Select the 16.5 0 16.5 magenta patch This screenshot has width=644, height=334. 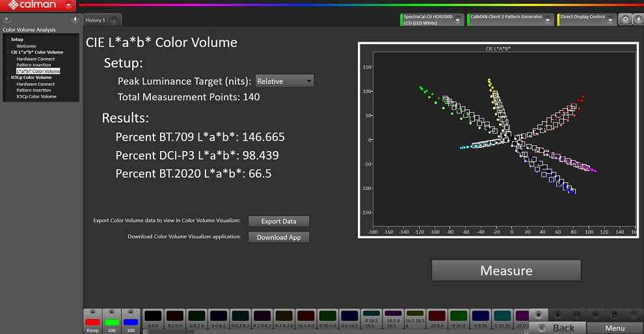tap(393, 319)
